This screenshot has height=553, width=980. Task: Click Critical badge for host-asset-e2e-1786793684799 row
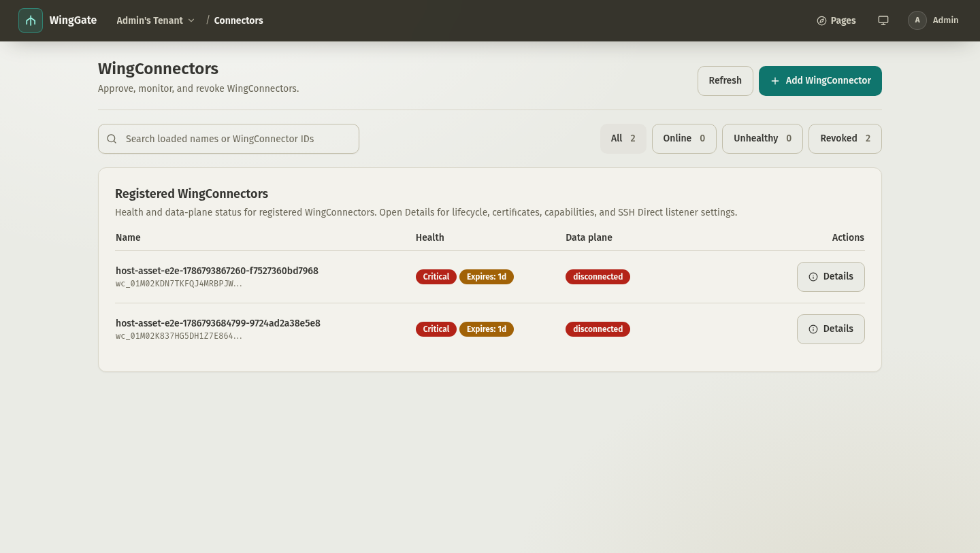(x=436, y=329)
